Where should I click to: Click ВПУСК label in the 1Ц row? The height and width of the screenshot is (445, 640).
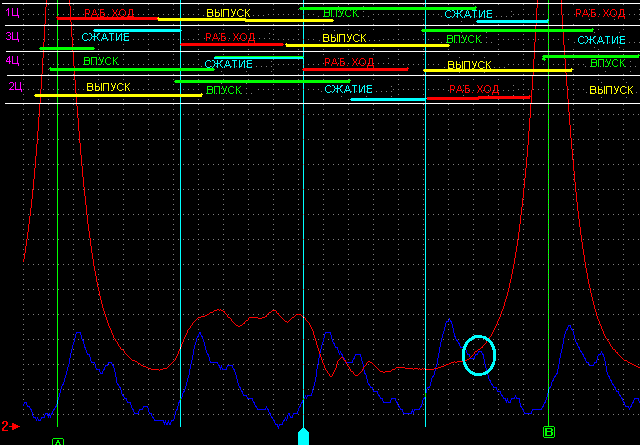pos(341,13)
